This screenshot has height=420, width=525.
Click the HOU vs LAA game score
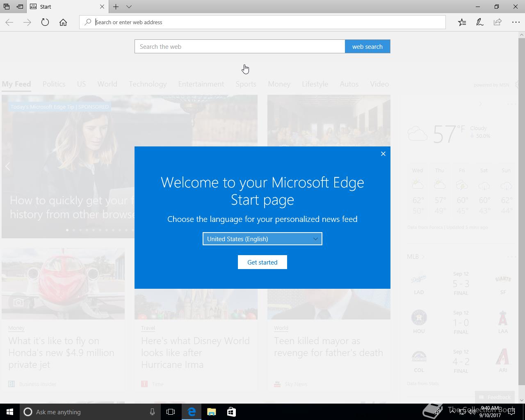pos(461,322)
